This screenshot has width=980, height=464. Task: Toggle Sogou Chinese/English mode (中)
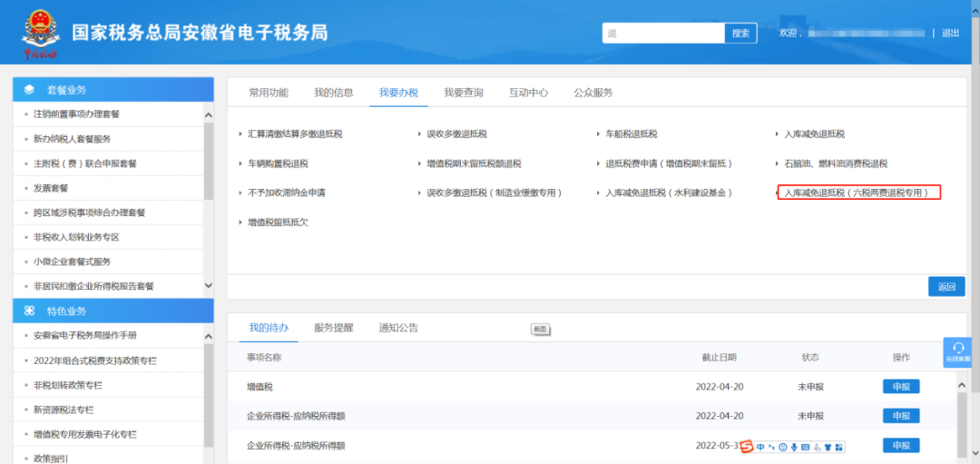click(760, 447)
